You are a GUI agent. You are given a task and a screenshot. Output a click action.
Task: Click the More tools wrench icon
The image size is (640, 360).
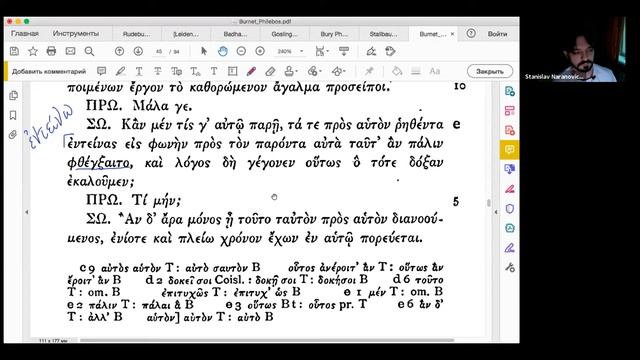[x=509, y=267]
